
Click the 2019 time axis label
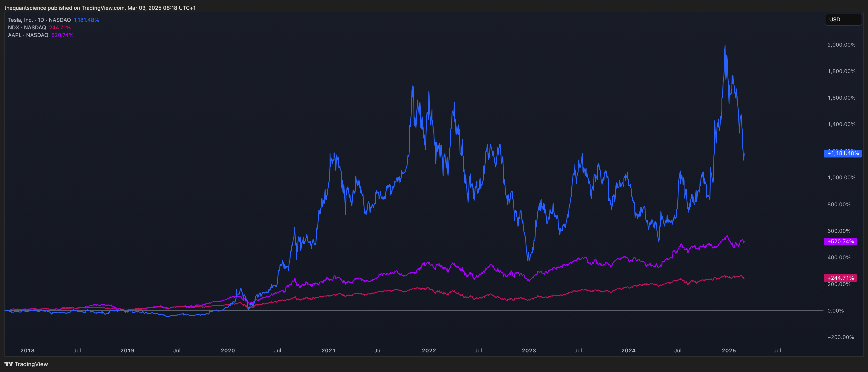pyautogui.click(x=127, y=350)
